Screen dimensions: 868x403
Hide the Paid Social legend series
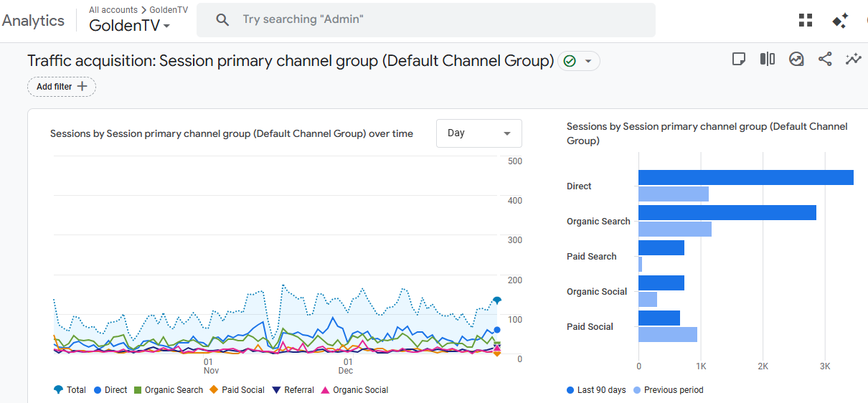click(236, 390)
